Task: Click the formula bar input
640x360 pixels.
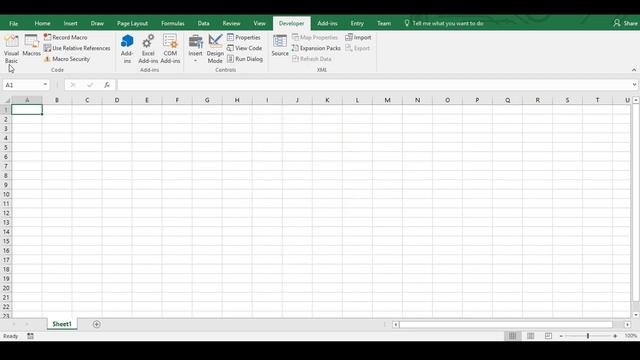Action: [373, 85]
